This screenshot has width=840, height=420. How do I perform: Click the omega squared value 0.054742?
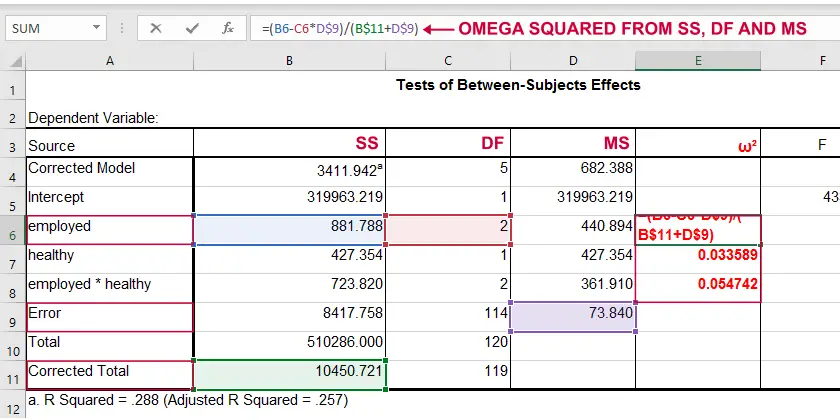(698, 288)
